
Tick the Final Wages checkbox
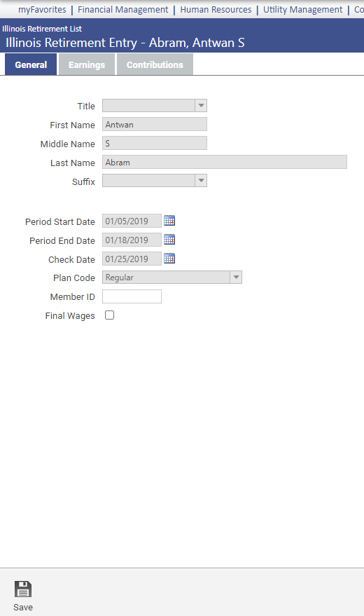(109, 315)
